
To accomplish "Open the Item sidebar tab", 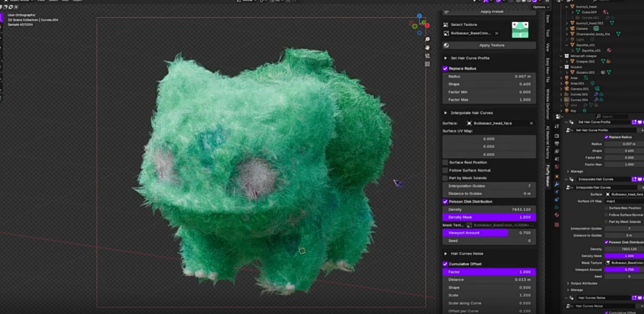I will tap(547, 19).
